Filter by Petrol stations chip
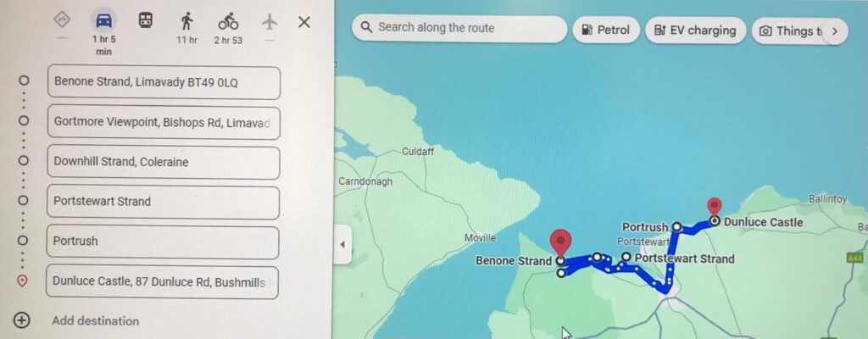868x339 pixels. point(606,30)
